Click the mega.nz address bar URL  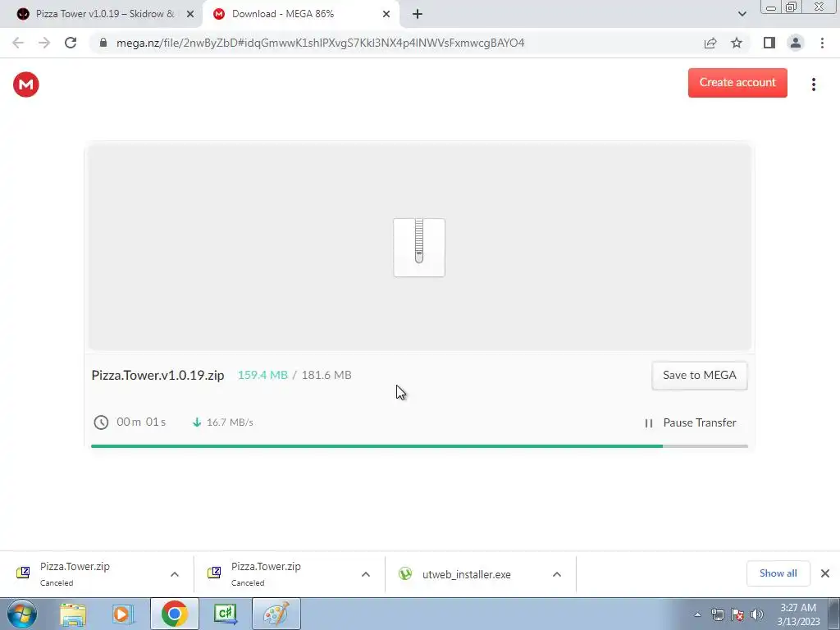click(320, 43)
